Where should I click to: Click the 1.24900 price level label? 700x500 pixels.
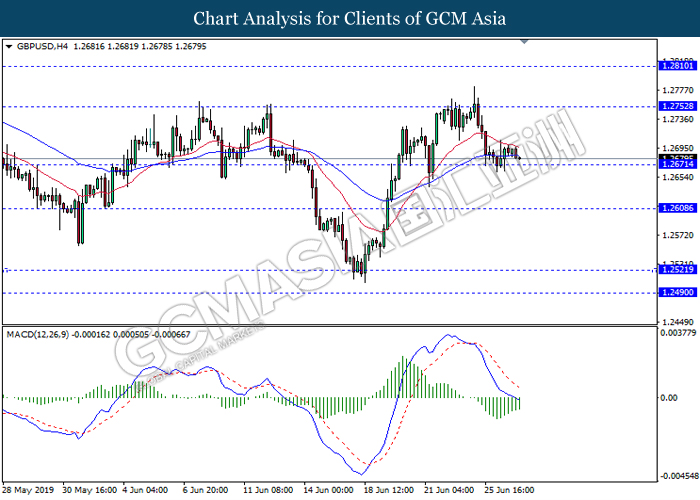(678, 292)
